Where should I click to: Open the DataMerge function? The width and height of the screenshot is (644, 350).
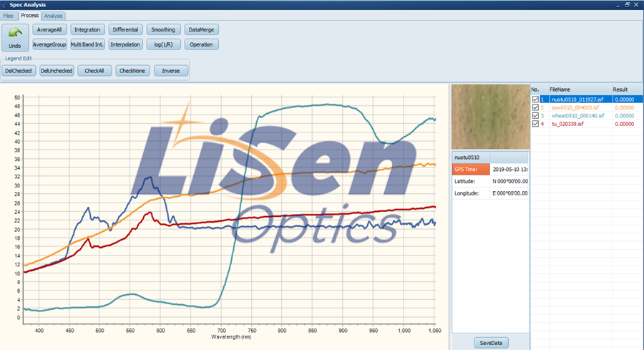tap(201, 29)
